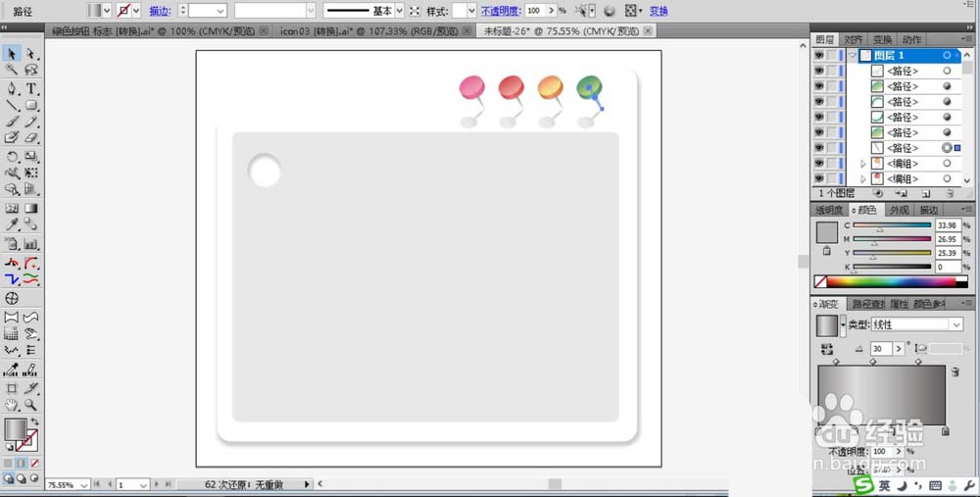Select the Free Transform tool
980x497 pixels.
coord(30,173)
